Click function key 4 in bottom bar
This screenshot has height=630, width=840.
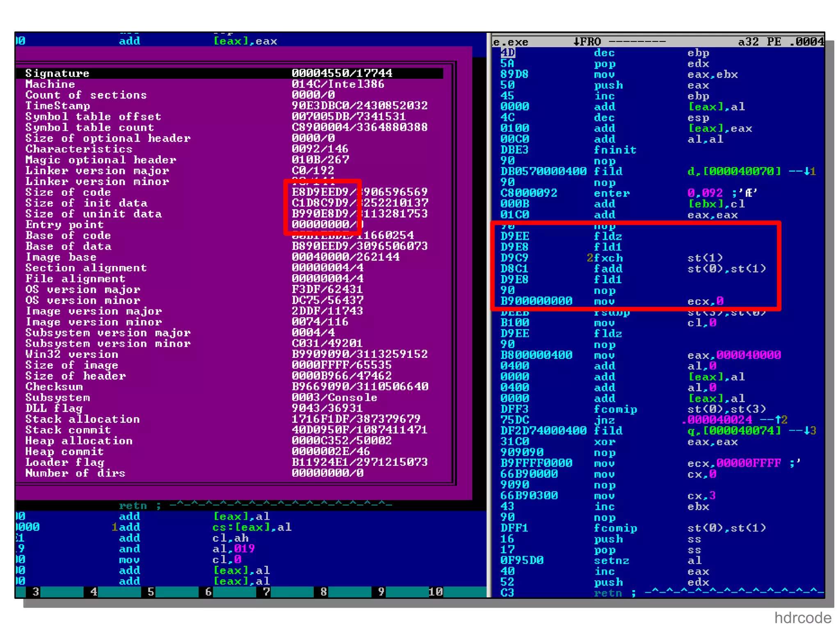click(x=94, y=591)
